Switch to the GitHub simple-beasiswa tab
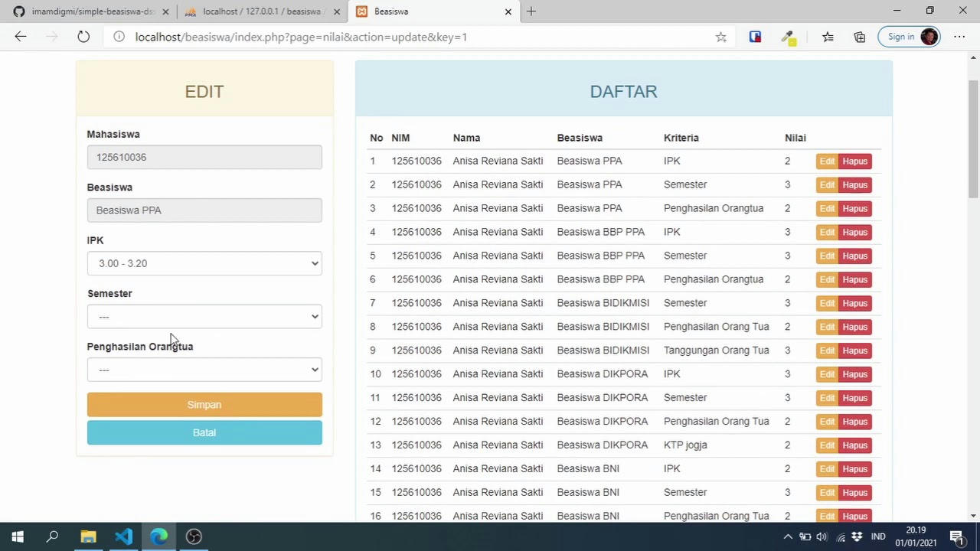 pyautogui.click(x=90, y=11)
